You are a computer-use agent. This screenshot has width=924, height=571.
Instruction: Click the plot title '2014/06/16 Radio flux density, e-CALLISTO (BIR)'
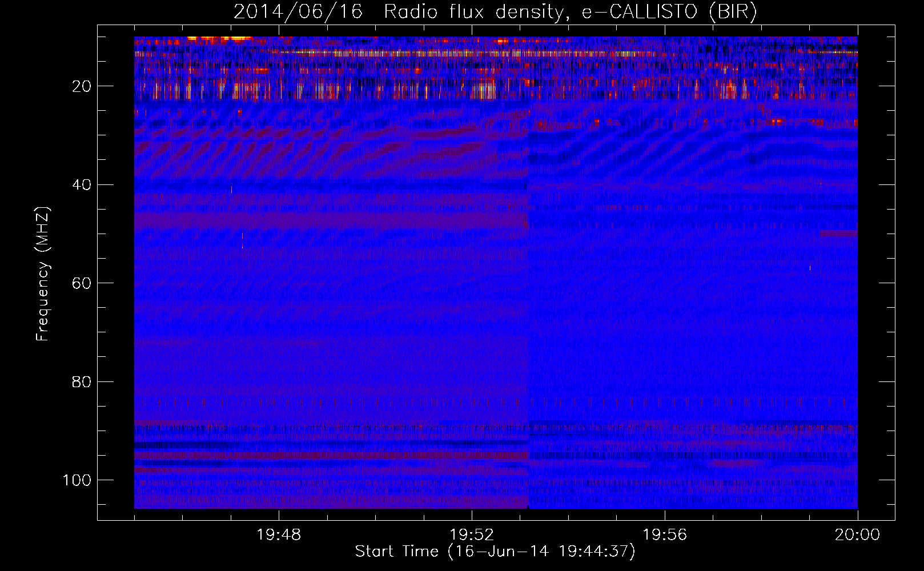pyautogui.click(x=495, y=12)
